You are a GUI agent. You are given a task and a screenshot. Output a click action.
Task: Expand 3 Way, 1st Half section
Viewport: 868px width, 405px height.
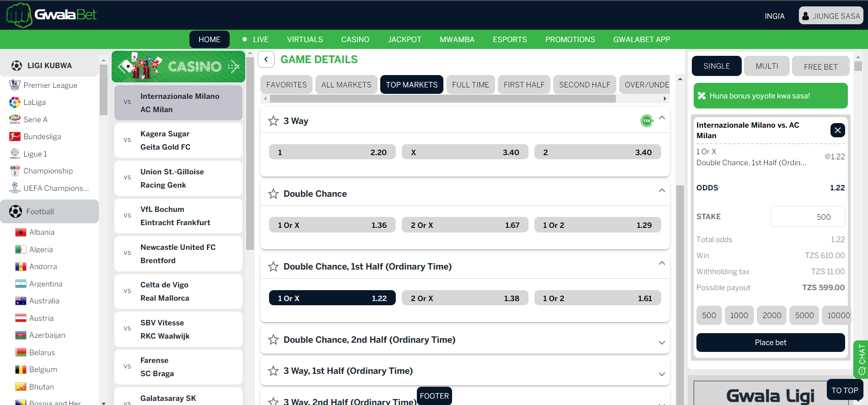[x=662, y=374]
